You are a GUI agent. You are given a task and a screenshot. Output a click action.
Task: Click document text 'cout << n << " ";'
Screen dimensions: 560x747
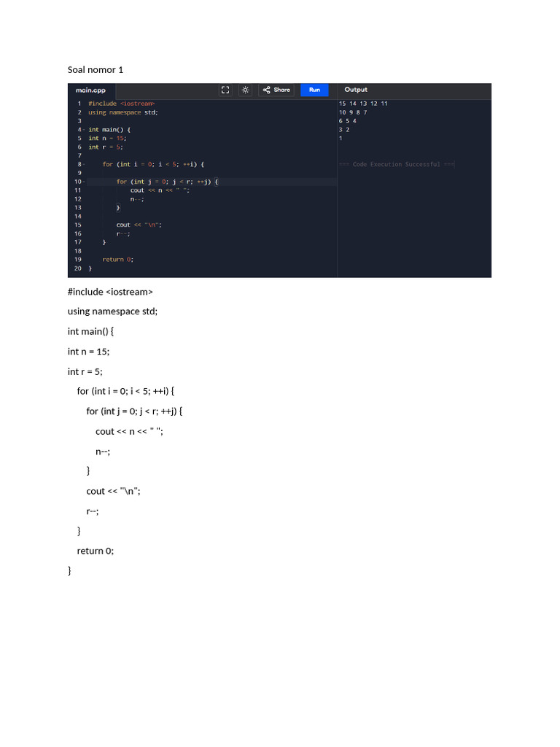pyautogui.click(x=129, y=432)
